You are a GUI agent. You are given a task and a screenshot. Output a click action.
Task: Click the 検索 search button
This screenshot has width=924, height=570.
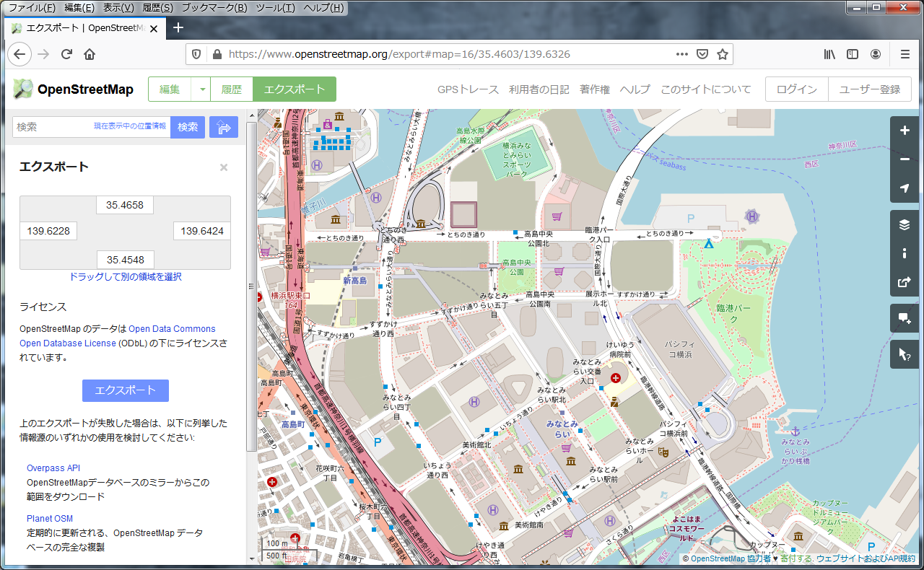coord(188,127)
